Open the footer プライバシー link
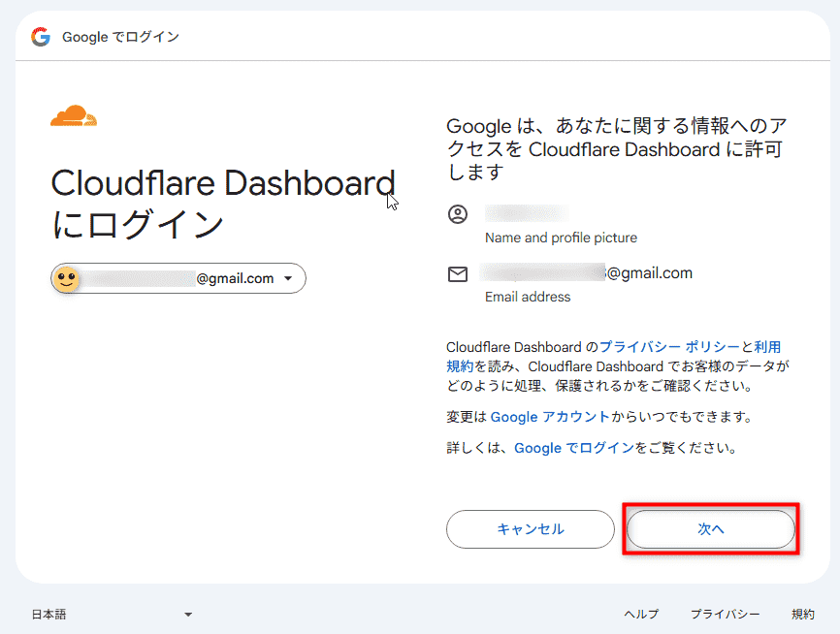840x634 pixels. tap(725, 614)
